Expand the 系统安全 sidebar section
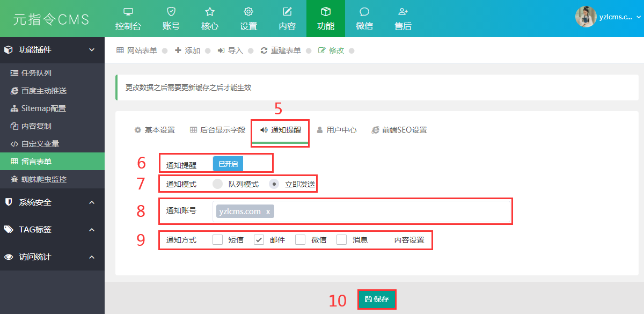 click(x=92, y=202)
